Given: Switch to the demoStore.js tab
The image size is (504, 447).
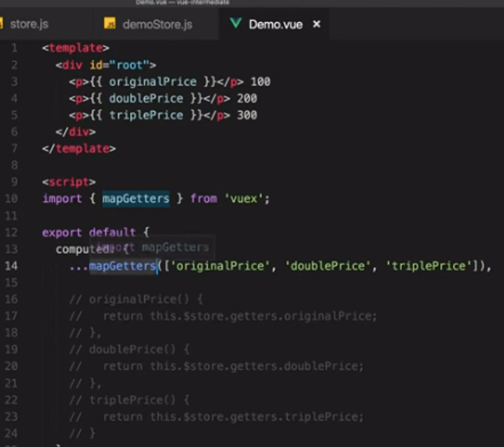Looking at the screenshot, I should point(157,24).
